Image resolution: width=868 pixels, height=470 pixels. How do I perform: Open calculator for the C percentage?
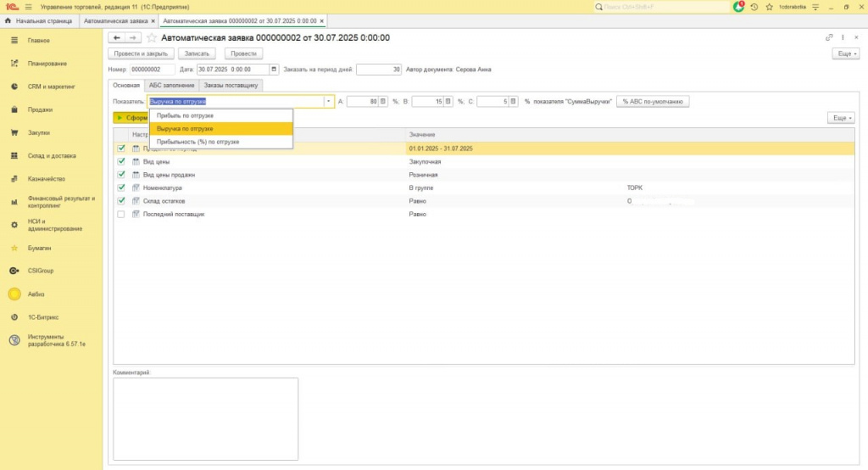click(513, 102)
